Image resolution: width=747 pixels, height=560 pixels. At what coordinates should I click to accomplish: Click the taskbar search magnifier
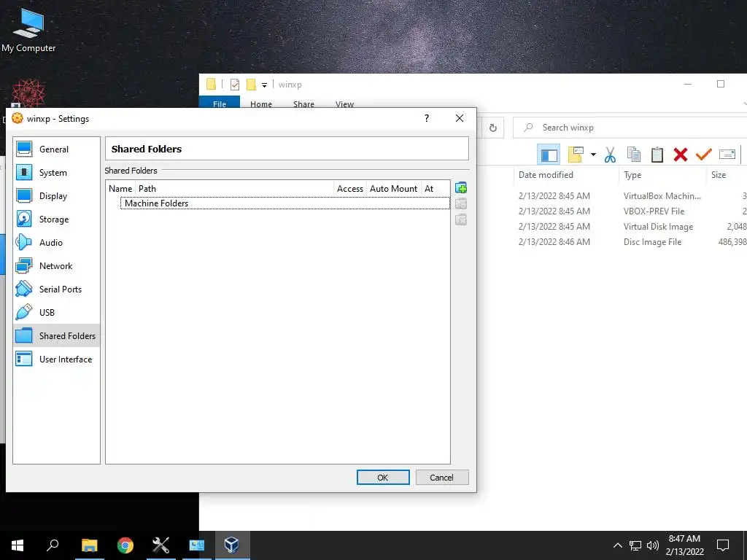(53, 545)
